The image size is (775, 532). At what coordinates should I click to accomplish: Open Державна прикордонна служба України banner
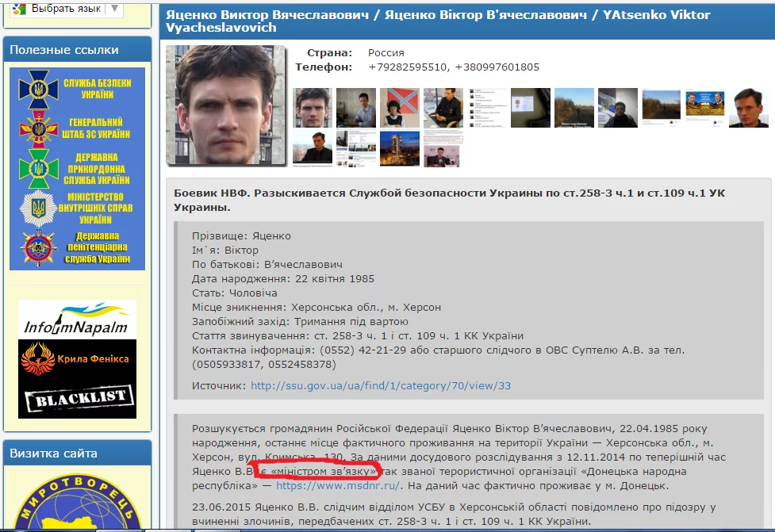pyautogui.click(x=77, y=168)
